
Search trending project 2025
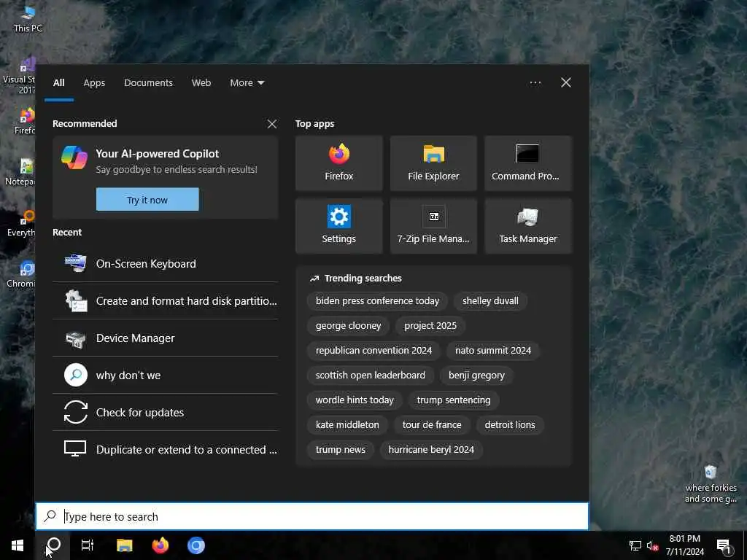430,326
